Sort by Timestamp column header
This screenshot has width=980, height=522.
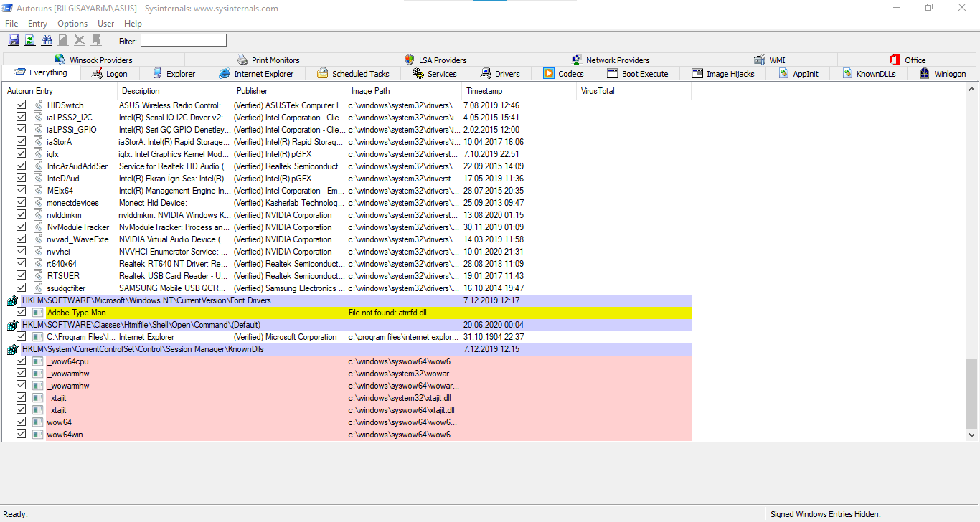pos(519,91)
